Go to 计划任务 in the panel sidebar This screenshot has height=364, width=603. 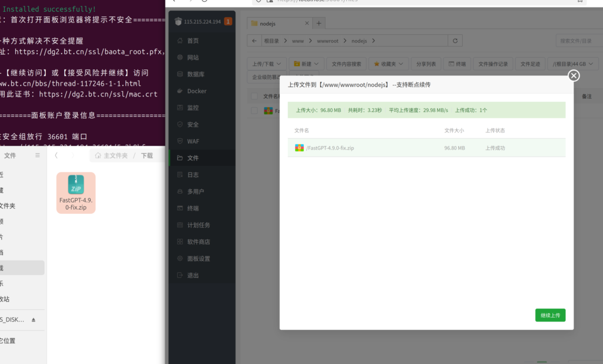(x=198, y=225)
